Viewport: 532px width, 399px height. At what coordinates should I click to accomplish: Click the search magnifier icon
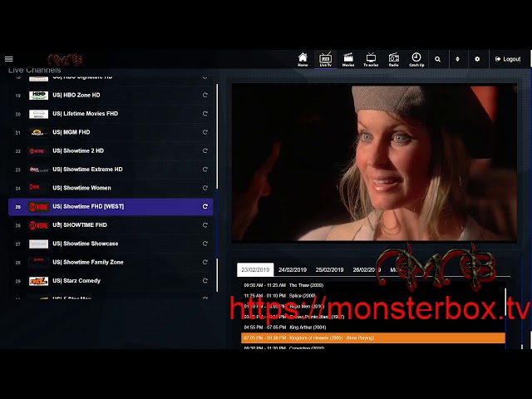coord(438,59)
